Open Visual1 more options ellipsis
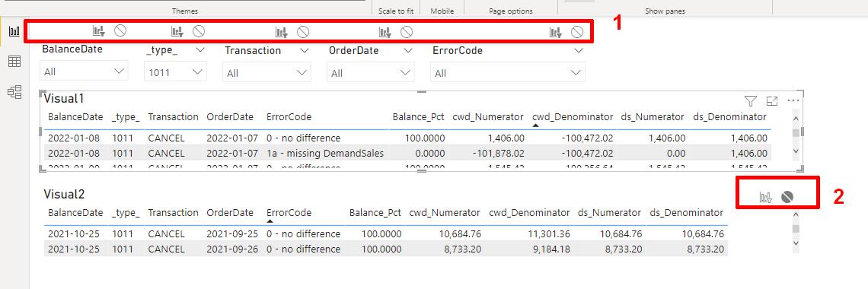 [793, 100]
